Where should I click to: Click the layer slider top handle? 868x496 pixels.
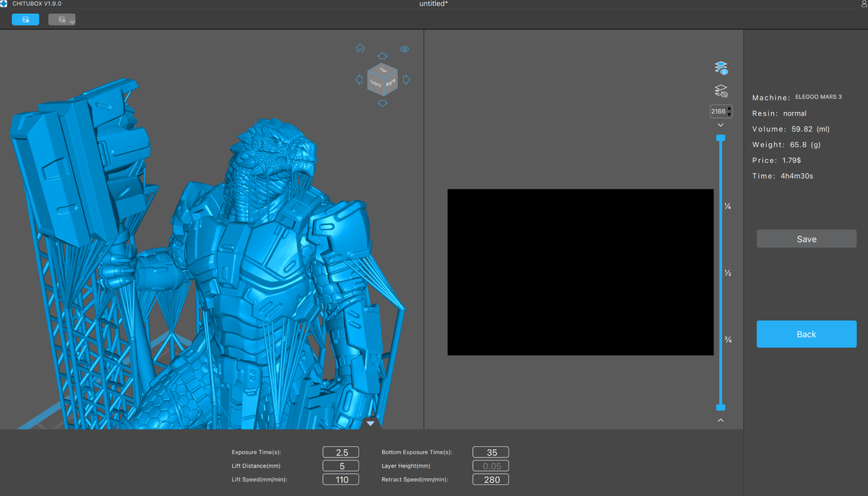coord(720,137)
